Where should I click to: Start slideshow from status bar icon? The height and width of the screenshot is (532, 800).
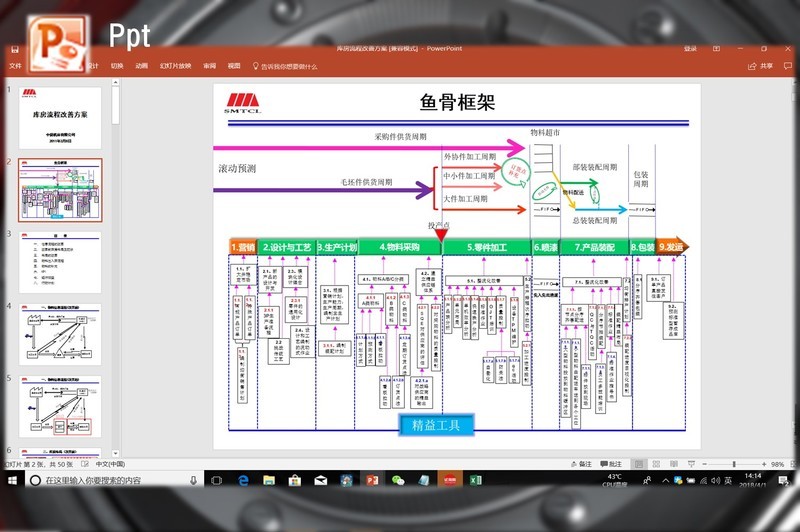tap(691, 464)
